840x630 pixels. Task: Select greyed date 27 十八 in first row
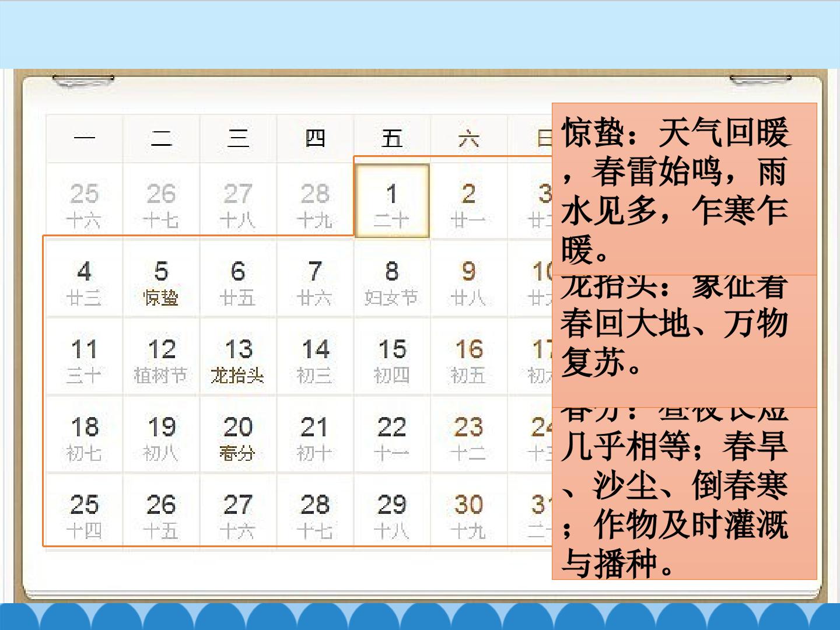(238, 201)
